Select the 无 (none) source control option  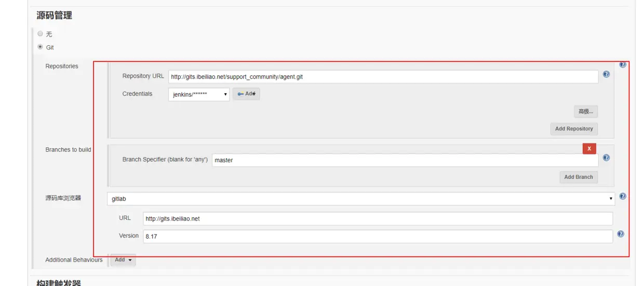(41, 34)
